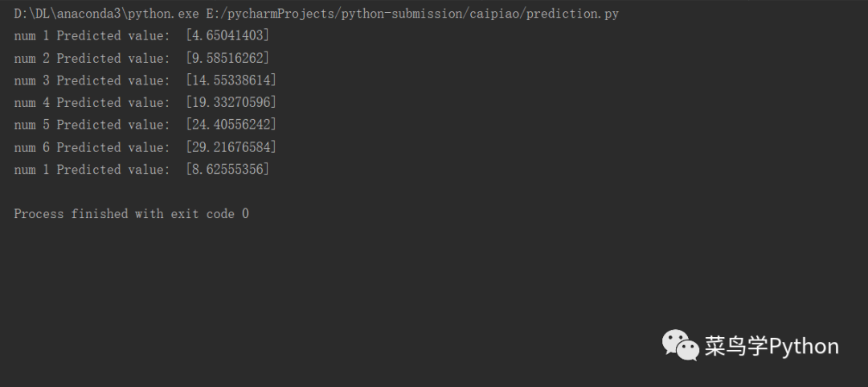Image resolution: width=868 pixels, height=387 pixels.
Task: Select the output value [4.65041403]
Action: pos(227,36)
